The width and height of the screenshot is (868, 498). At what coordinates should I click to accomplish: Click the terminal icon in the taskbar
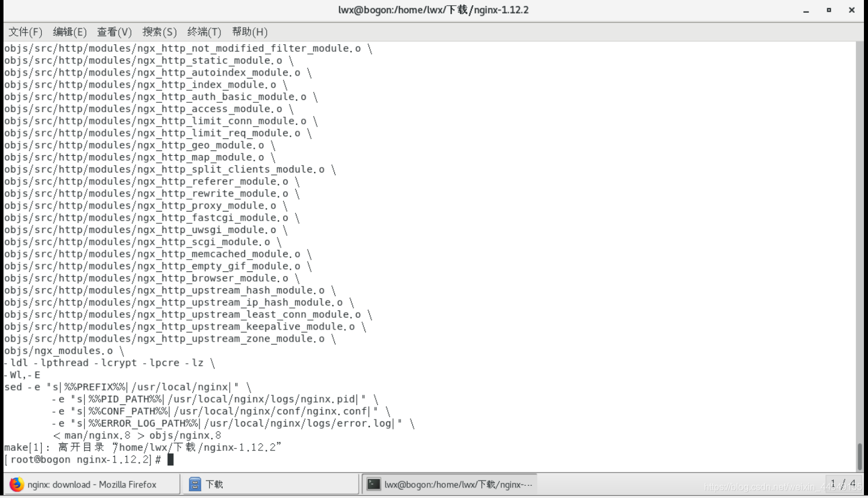[374, 484]
